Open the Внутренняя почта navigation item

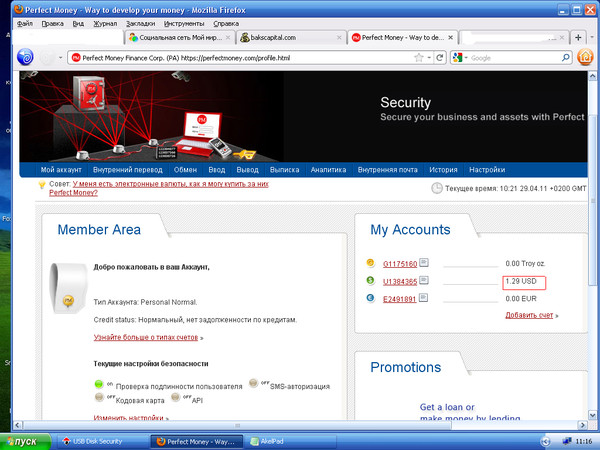tap(388, 170)
